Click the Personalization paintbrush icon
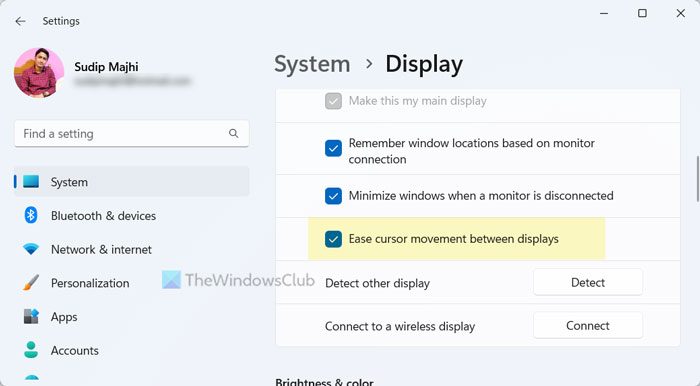This screenshot has width=700, height=386. 31,283
